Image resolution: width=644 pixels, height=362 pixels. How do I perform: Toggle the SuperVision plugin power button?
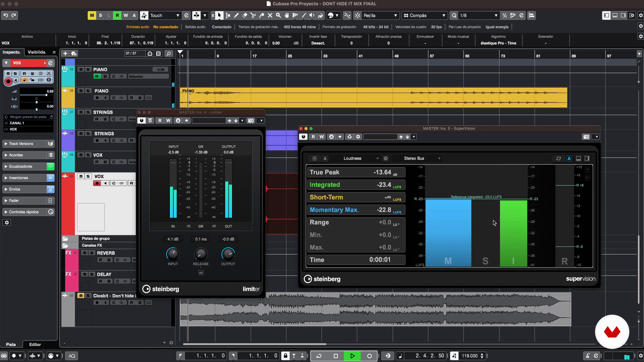point(303,137)
